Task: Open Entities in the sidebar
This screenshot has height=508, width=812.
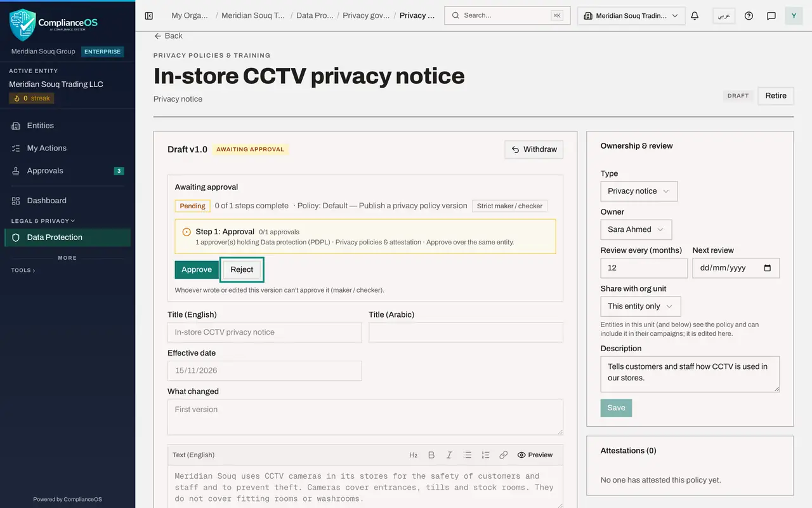Action: coord(67,126)
